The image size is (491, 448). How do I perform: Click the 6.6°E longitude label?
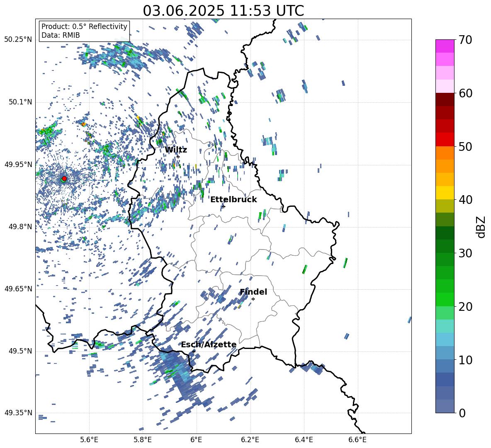(x=357, y=440)
